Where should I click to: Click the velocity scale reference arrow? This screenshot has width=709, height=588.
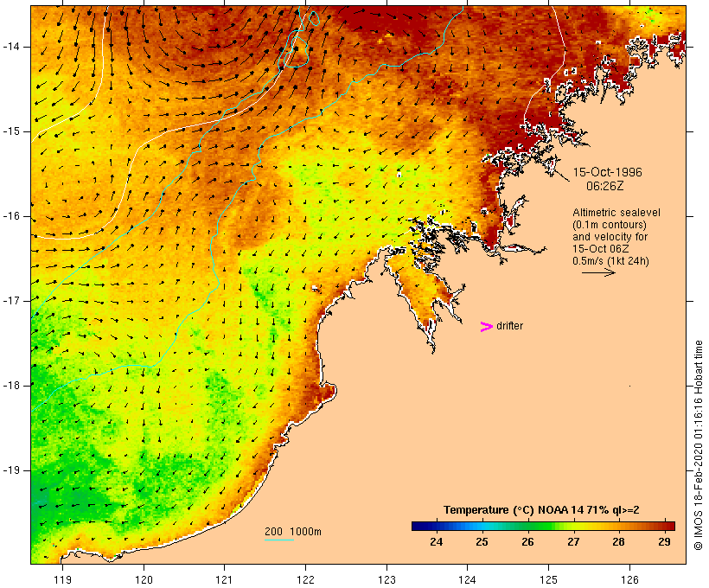(x=598, y=272)
